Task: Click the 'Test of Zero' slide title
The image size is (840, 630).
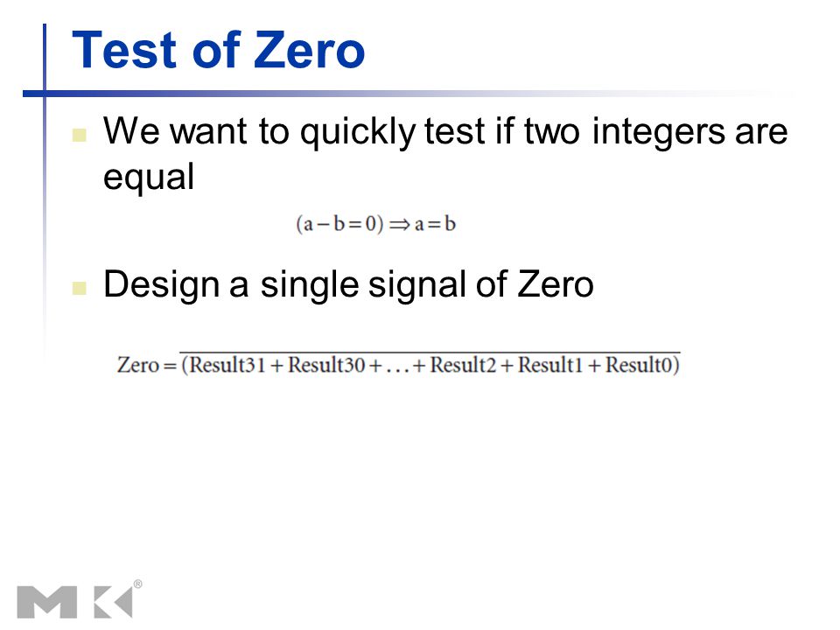Action: [219, 50]
